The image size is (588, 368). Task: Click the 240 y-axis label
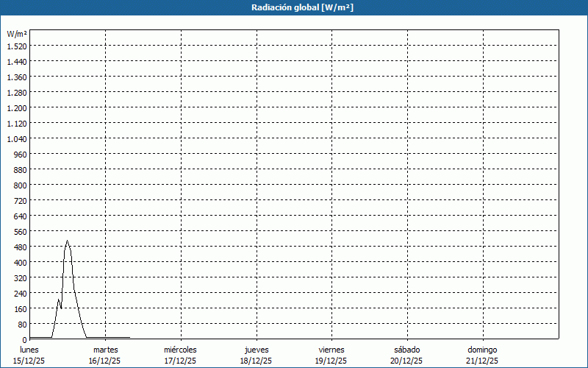pos(21,294)
